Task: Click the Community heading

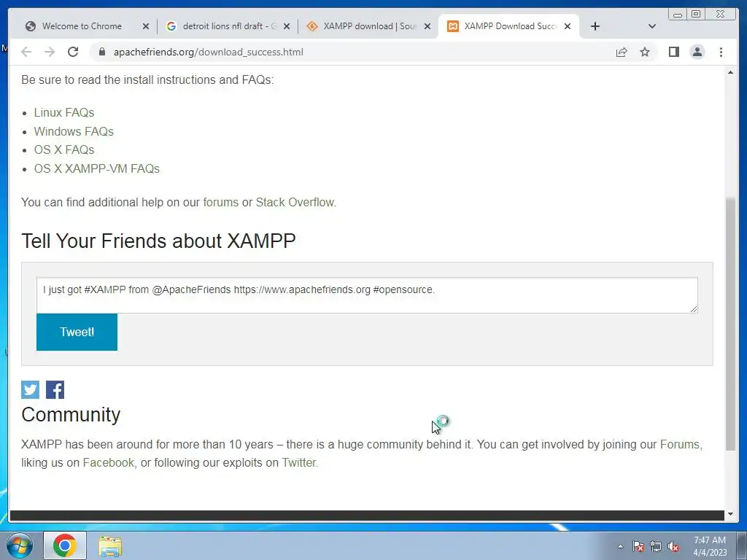Action: [71, 415]
